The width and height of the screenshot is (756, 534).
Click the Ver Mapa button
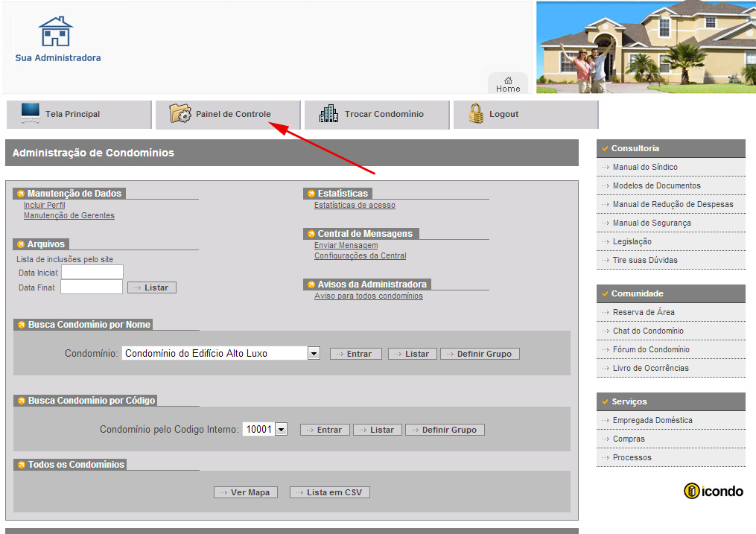246,492
